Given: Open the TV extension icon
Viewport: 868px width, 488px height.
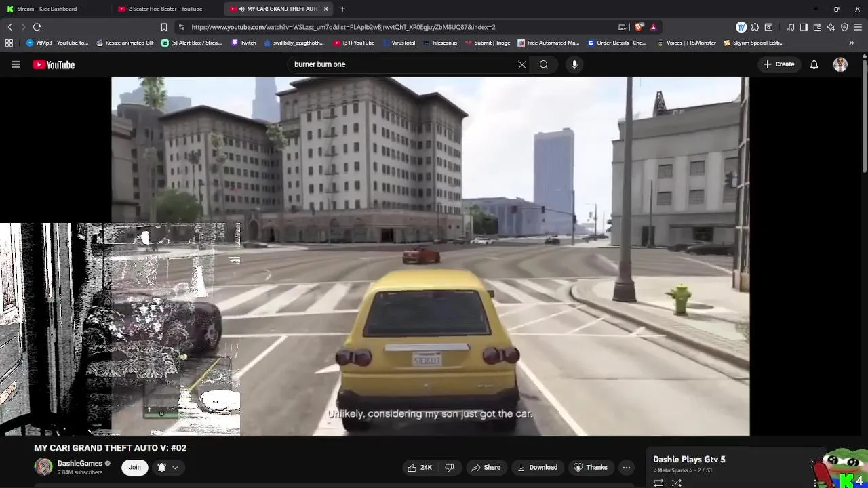Looking at the screenshot, I should point(741,27).
